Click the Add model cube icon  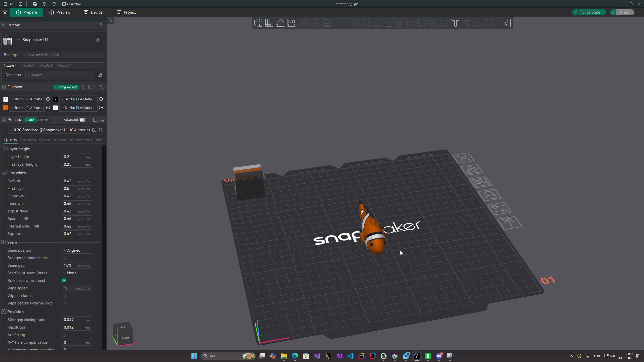[258, 23]
